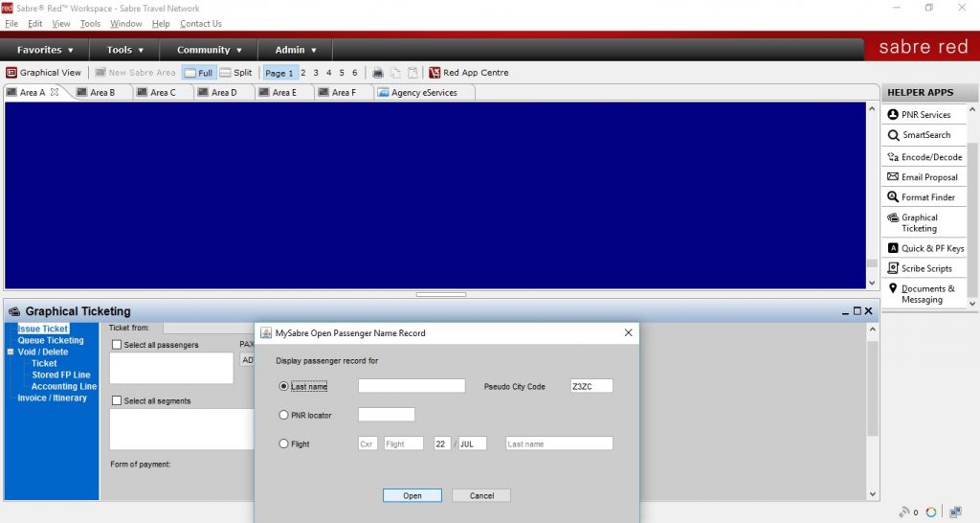Open Graphical View from the toolbar
The height and width of the screenshot is (523, 980).
pos(44,73)
